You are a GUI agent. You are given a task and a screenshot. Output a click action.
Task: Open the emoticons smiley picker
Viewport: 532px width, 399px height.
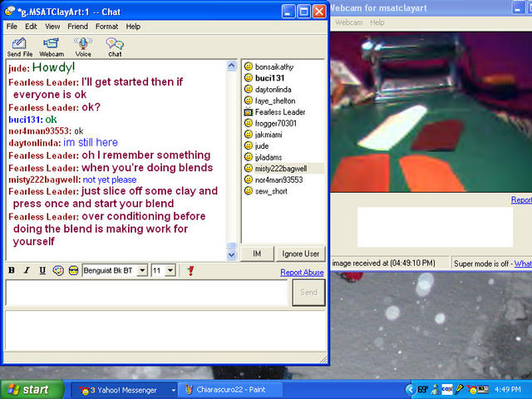(x=73, y=270)
